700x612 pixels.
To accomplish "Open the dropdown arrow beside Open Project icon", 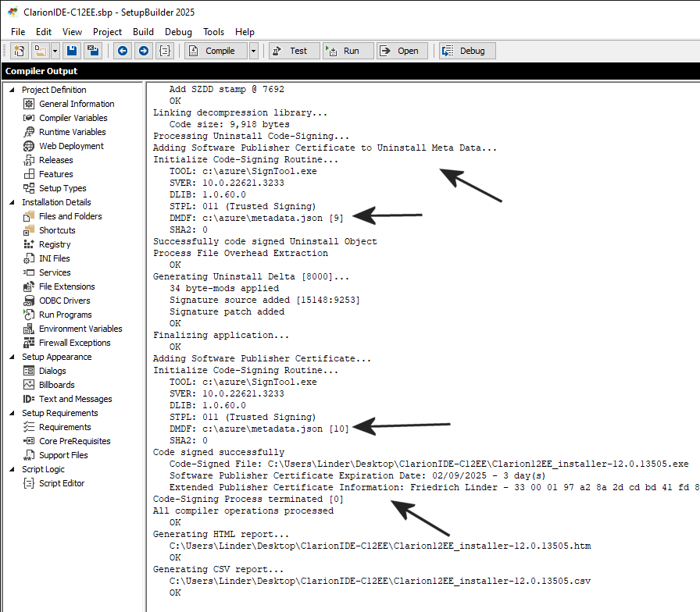I will pos(55,51).
